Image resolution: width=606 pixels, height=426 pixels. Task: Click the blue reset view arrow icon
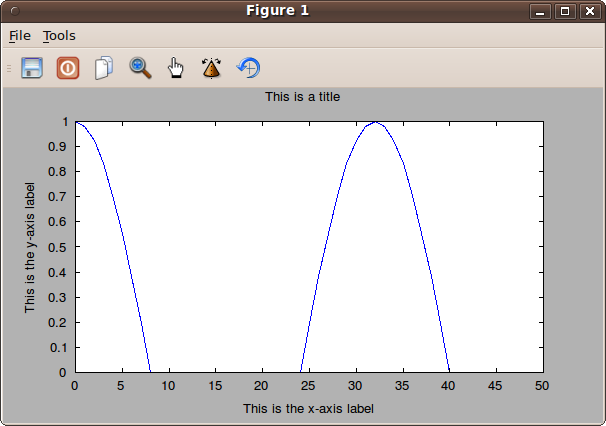[x=248, y=68]
